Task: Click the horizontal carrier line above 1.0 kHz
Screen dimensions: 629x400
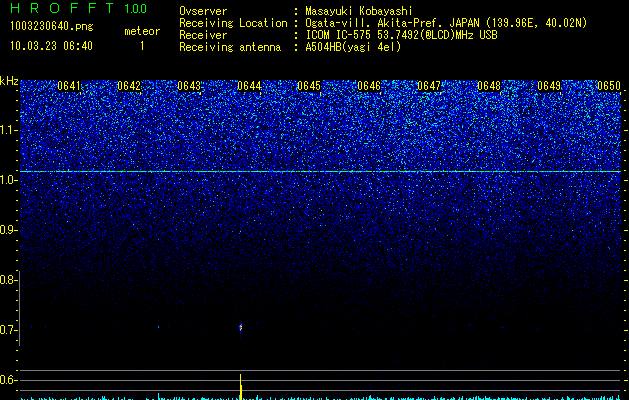Action: click(x=321, y=171)
